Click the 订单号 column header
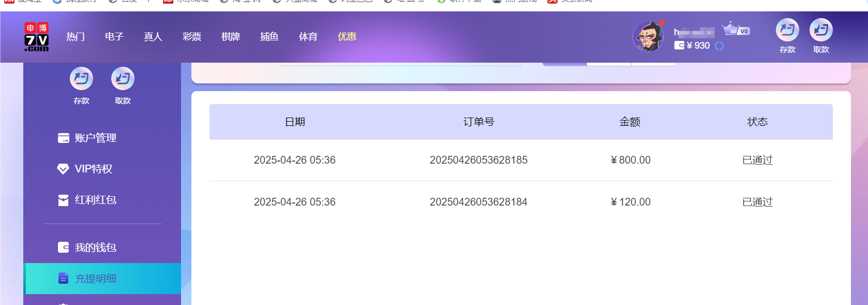The height and width of the screenshot is (305, 868). (478, 122)
